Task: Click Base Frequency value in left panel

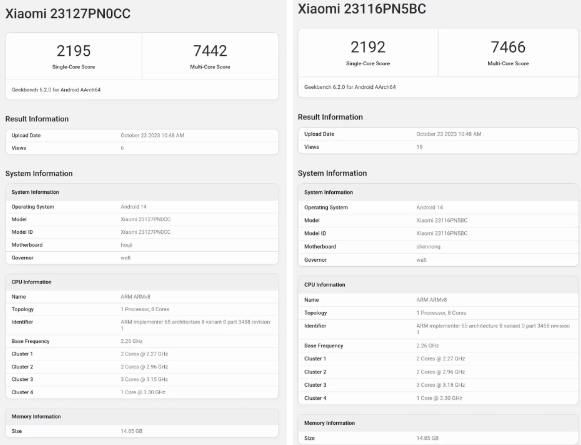Action: [x=132, y=341]
